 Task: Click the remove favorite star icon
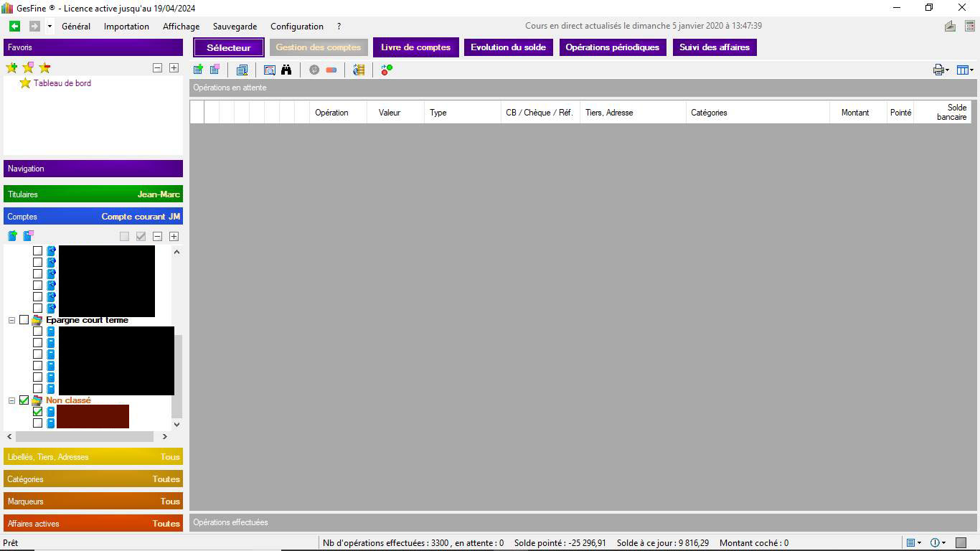pyautogui.click(x=44, y=67)
